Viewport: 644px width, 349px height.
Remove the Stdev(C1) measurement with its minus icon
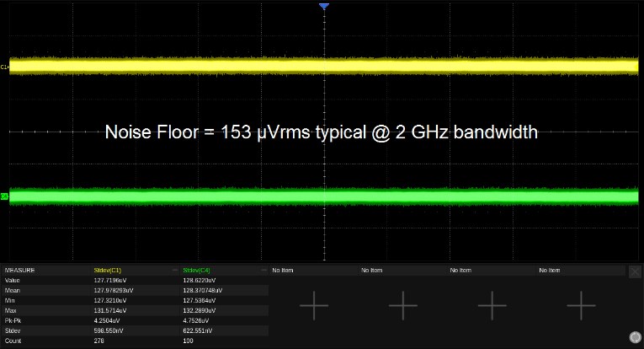(175, 270)
